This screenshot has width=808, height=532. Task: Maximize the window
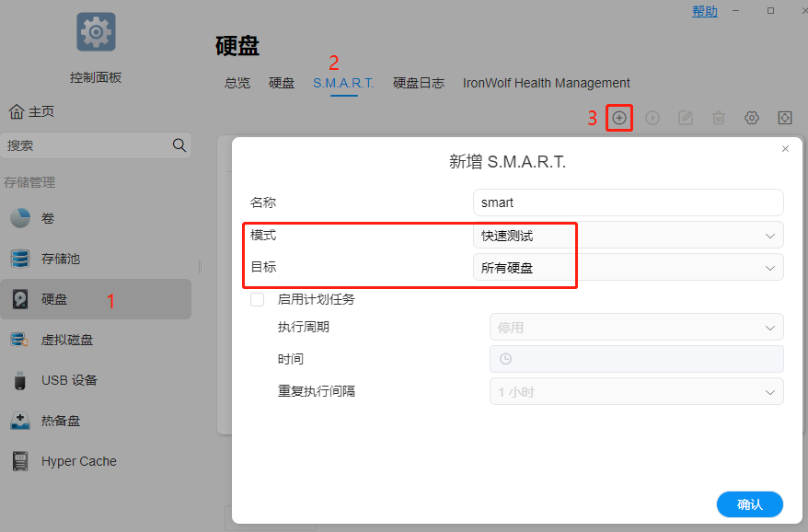click(770, 10)
